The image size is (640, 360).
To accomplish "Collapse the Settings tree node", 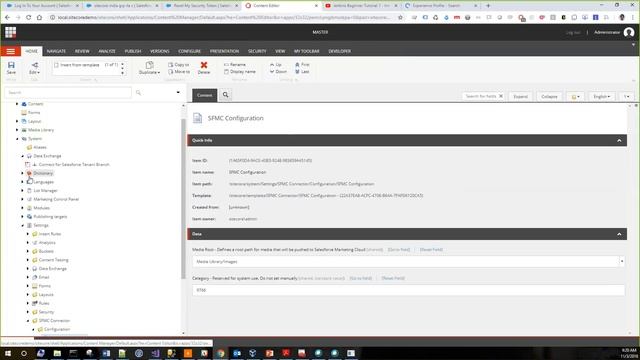I will click(22, 225).
